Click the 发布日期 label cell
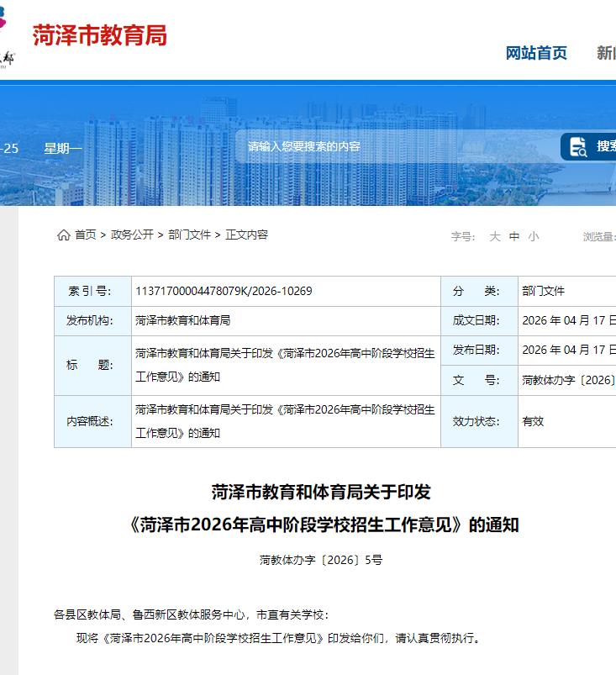Screen dimensions: 616x675 click(x=479, y=351)
